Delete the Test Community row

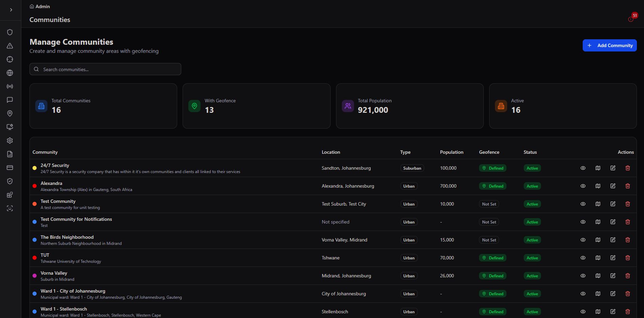(x=628, y=204)
